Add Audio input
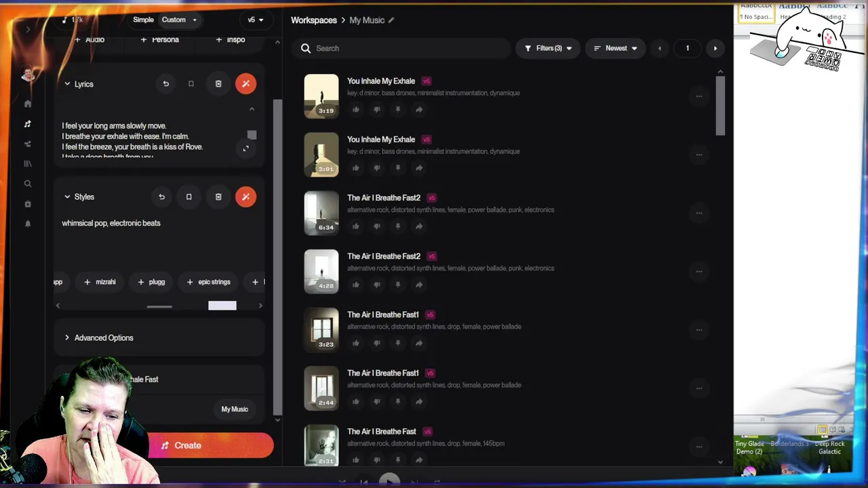Image resolution: width=868 pixels, height=488 pixels. click(88, 39)
